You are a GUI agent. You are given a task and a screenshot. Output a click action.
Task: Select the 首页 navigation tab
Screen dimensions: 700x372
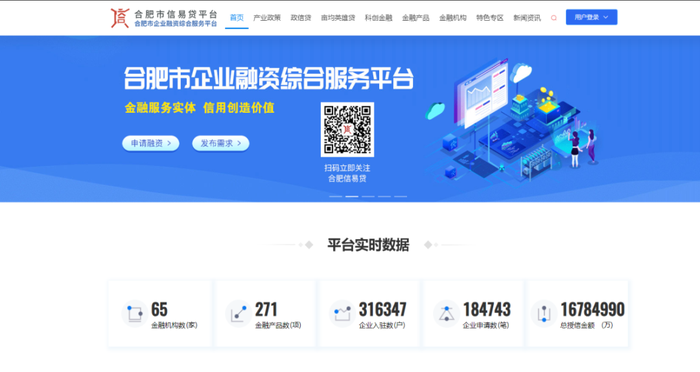237,18
